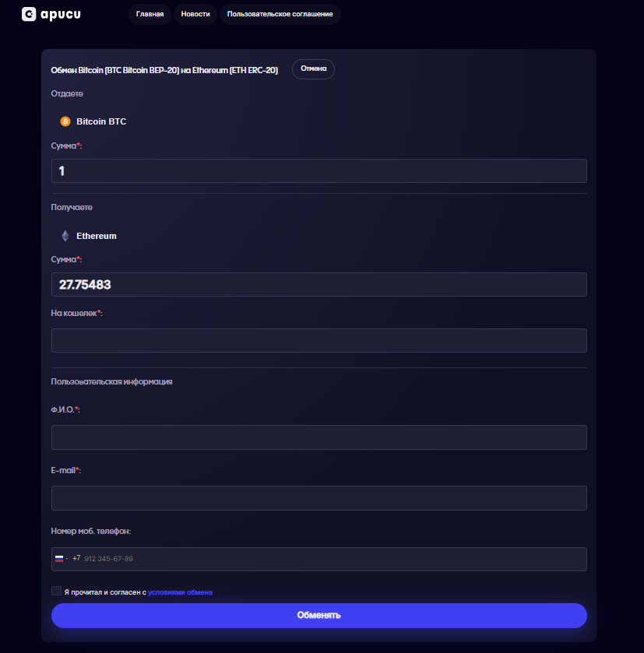Focus the Ethereum amount input field
Image resolution: width=644 pixels, height=653 pixels.
tap(319, 284)
